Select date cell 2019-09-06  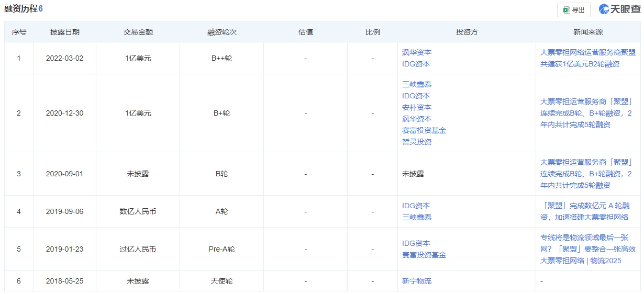tap(65, 211)
